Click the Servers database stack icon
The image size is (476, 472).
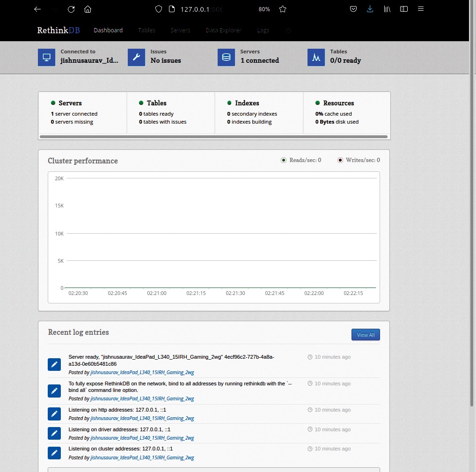click(x=226, y=57)
